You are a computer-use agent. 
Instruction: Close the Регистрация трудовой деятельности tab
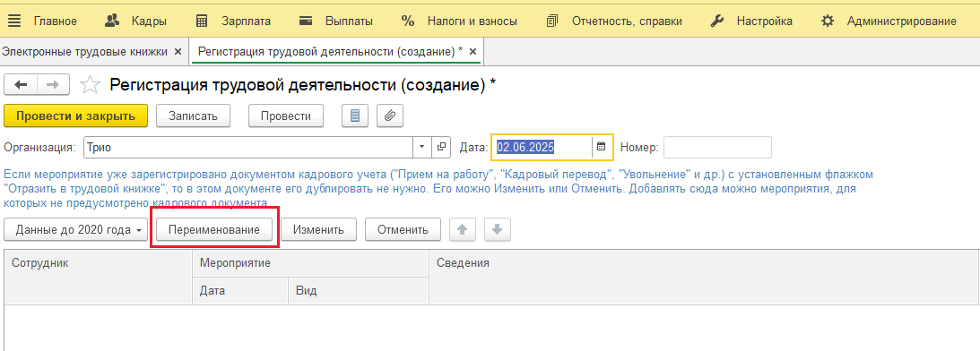pos(473,52)
